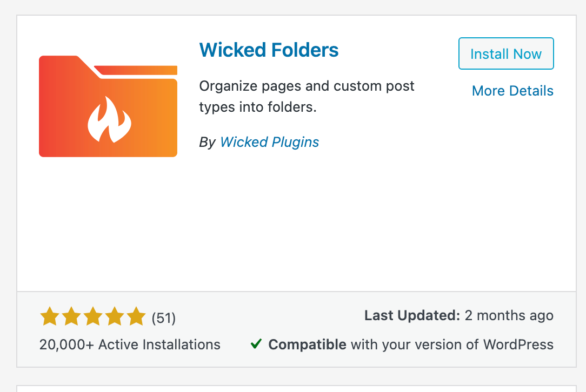The height and width of the screenshot is (392, 586).
Task: Click the green compatibility checkmark
Action: coord(256,344)
